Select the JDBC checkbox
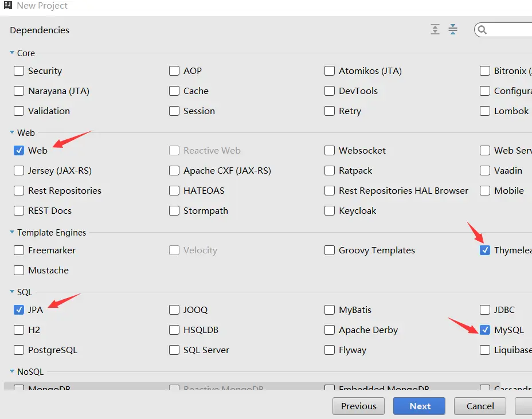The image size is (532, 419). tap(485, 310)
